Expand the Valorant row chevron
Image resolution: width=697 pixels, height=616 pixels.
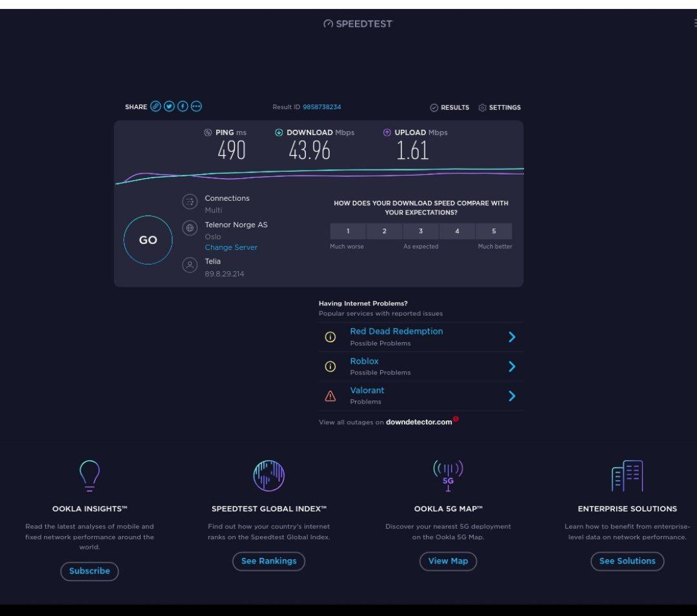click(x=512, y=396)
